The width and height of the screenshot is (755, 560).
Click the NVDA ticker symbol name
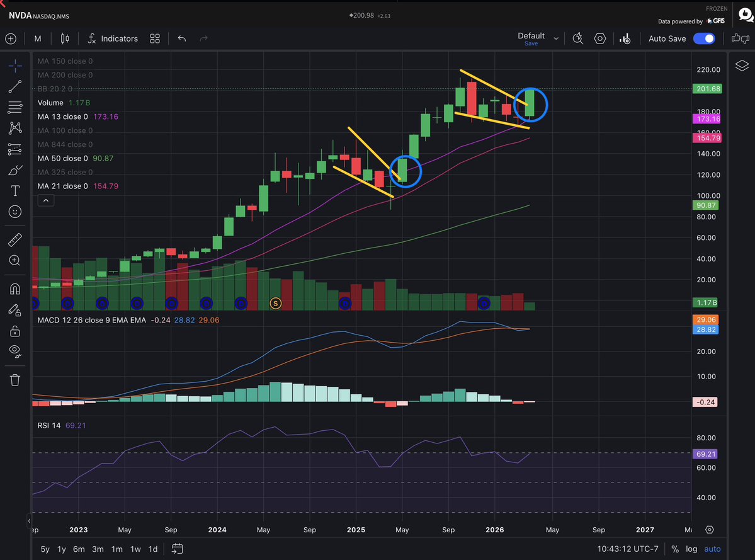(x=20, y=15)
